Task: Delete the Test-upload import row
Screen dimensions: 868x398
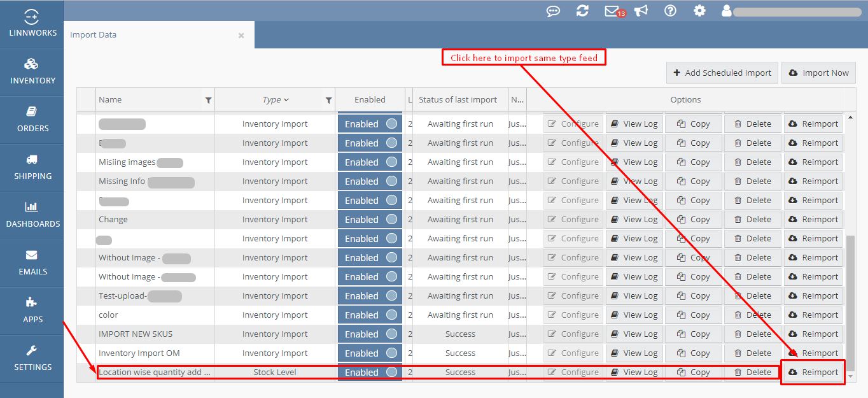Action: click(x=752, y=296)
